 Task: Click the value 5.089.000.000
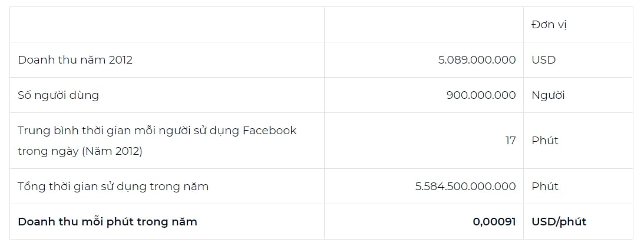pos(477,60)
